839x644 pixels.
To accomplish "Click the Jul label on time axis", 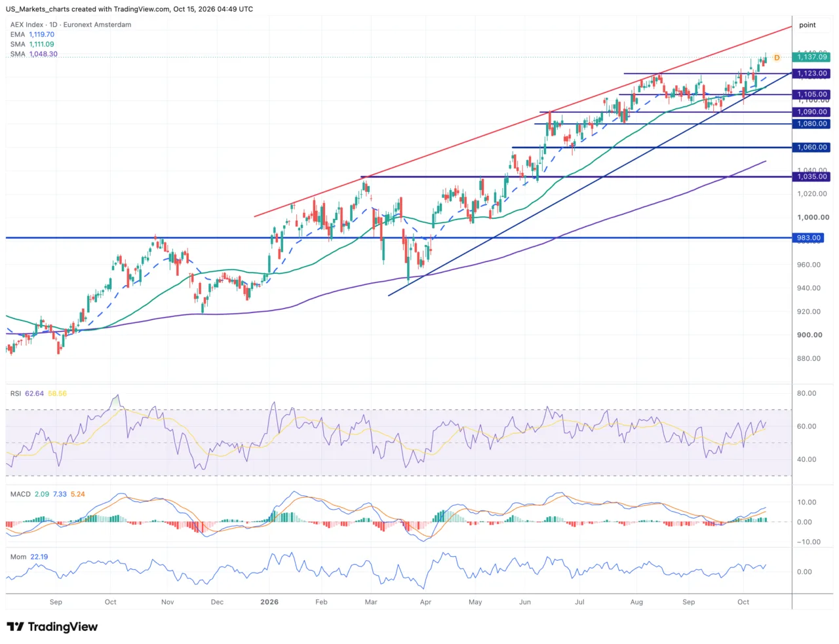I will pos(579,602).
